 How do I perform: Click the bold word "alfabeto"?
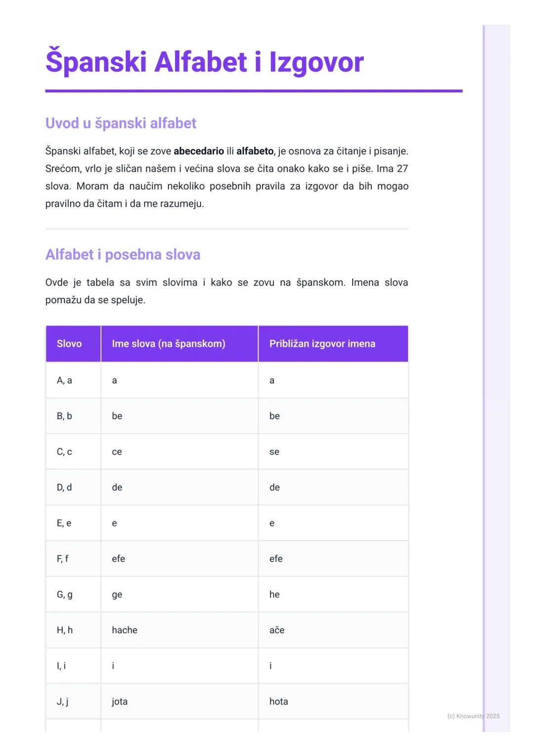pos(255,151)
